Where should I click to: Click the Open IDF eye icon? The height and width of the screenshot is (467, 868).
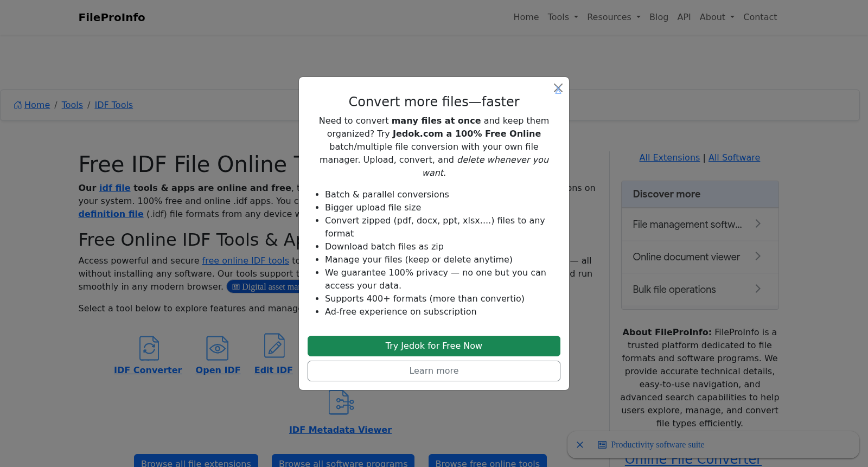pos(218,348)
